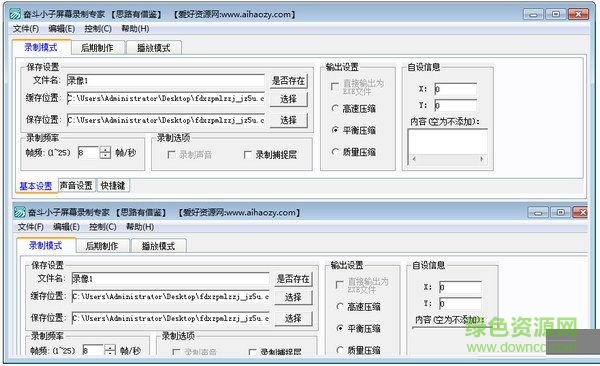Click the 帧频 spinner arrows in top window
This screenshot has width=600, height=366.
(x=105, y=153)
